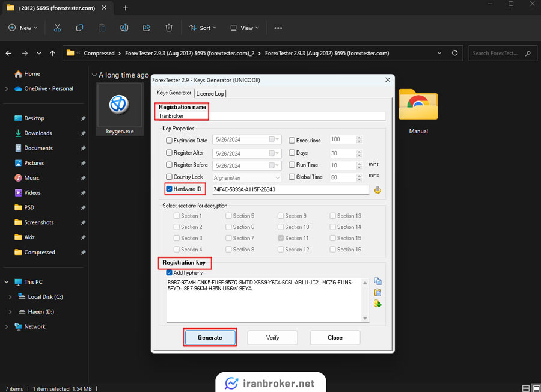This screenshot has width=541, height=392.
Task: Open the See more ellipsis menu
Action: pos(278,28)
